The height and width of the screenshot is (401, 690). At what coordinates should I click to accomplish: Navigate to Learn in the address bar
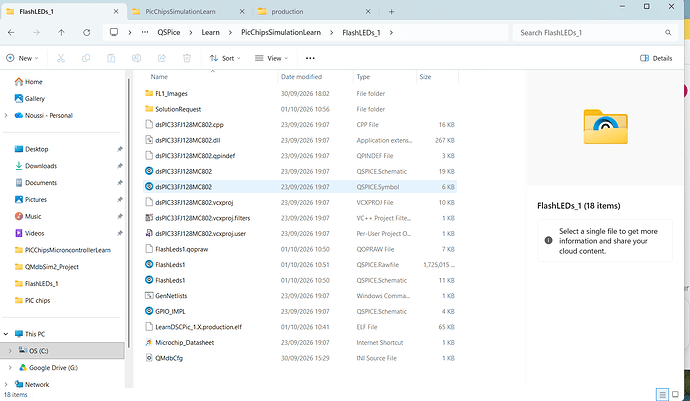(210, 33)
